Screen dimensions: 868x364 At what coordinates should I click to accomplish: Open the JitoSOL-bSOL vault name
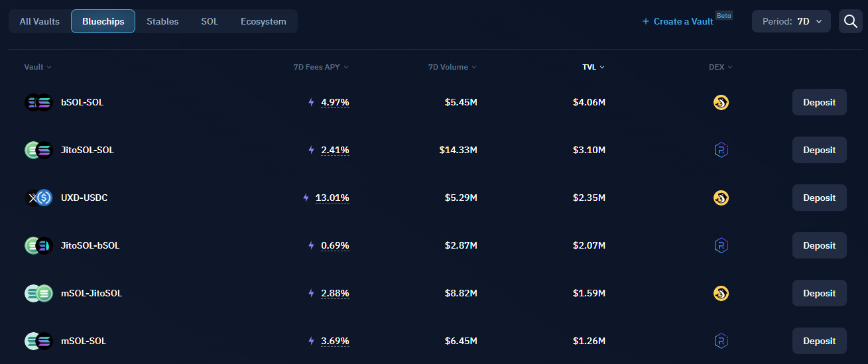[90, 246]
